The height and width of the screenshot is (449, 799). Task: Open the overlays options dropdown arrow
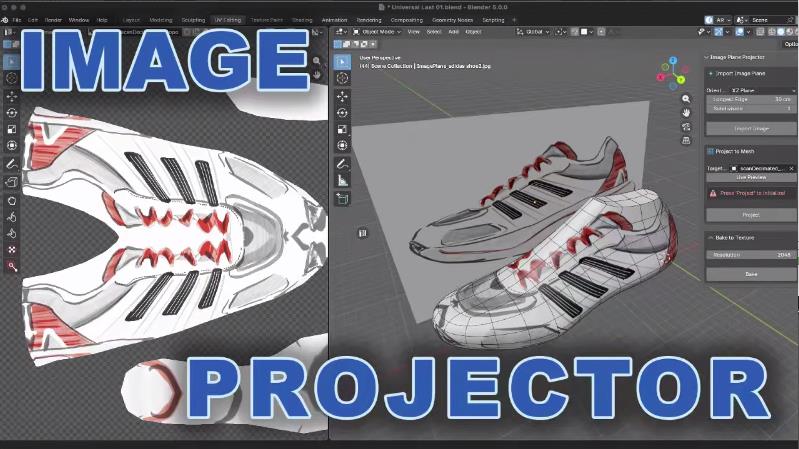pyautogui.click(x=748, y=32)
